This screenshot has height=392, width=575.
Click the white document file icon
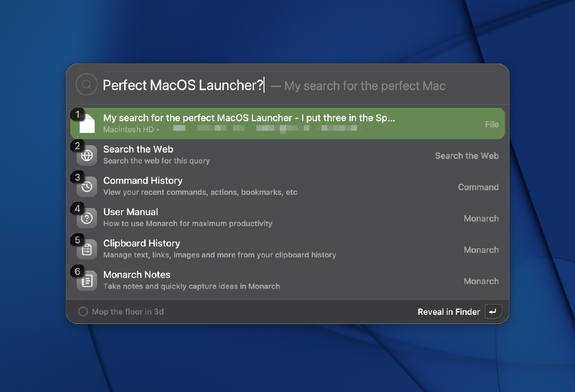coord(87,124)
